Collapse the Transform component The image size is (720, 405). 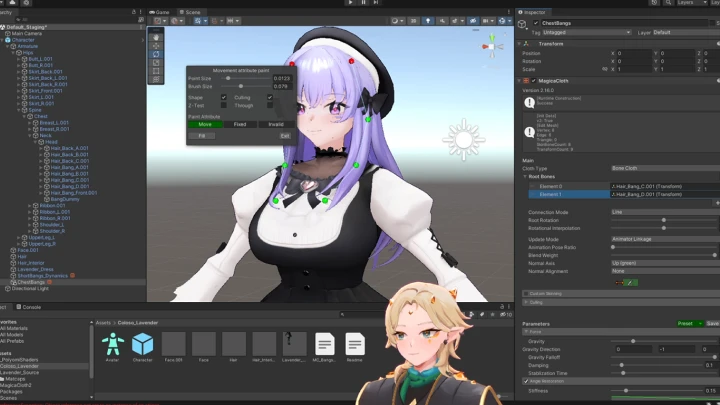[x=519, y=44]
